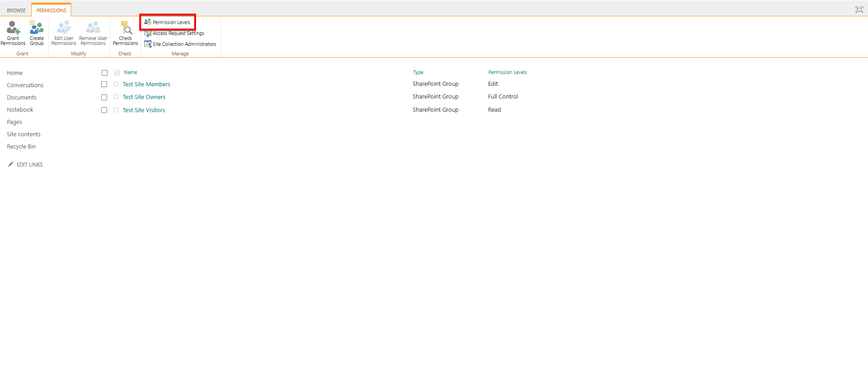Go to Home in the left navigation
Screen dimensions: 868x391
15,73
